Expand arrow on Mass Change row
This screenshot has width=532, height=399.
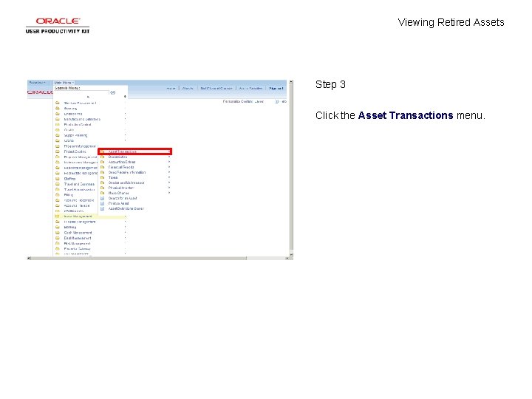tap(169, 193)
